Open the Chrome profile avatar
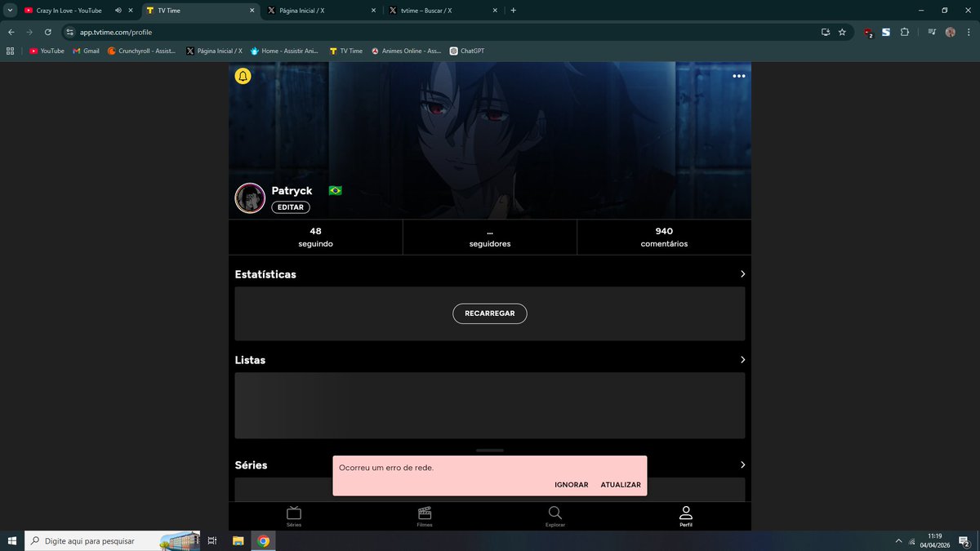The image size is (980, 551). coord(951,32)
